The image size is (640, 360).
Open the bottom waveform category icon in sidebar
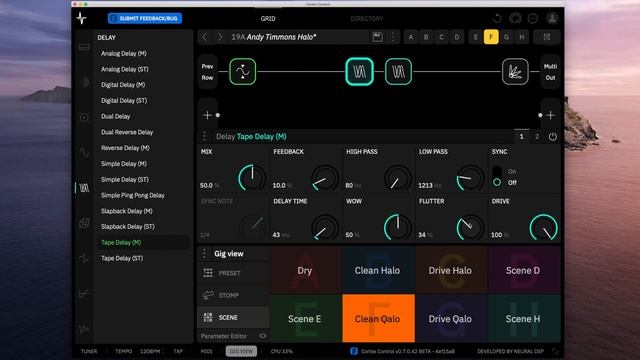(x=84, y=329)
